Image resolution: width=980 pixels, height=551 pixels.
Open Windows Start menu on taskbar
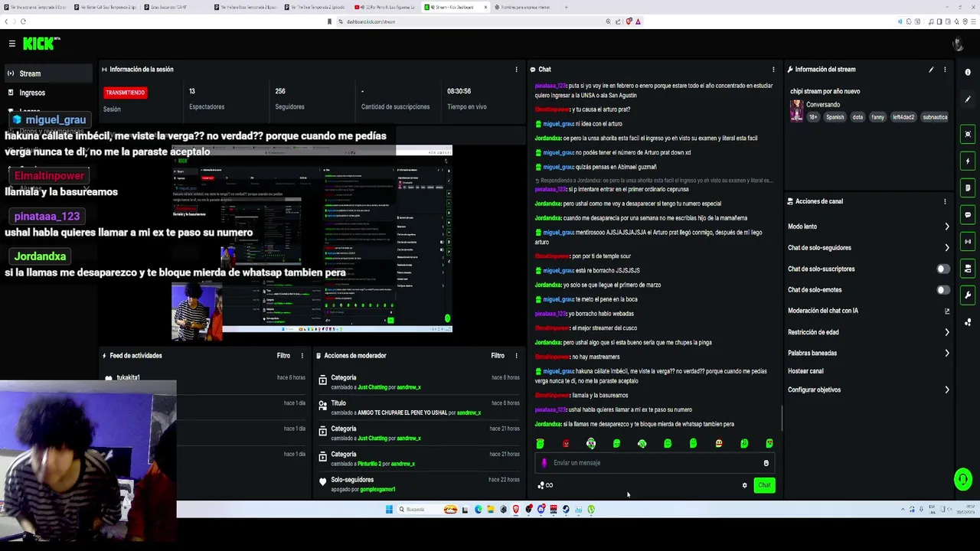point(389,510)
